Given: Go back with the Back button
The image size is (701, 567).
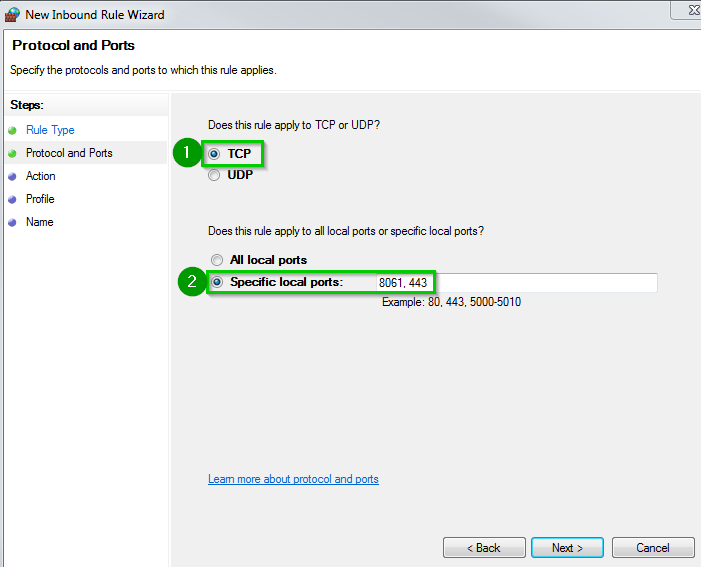Looking at the screenshot, I should click(x=484, y=548).
